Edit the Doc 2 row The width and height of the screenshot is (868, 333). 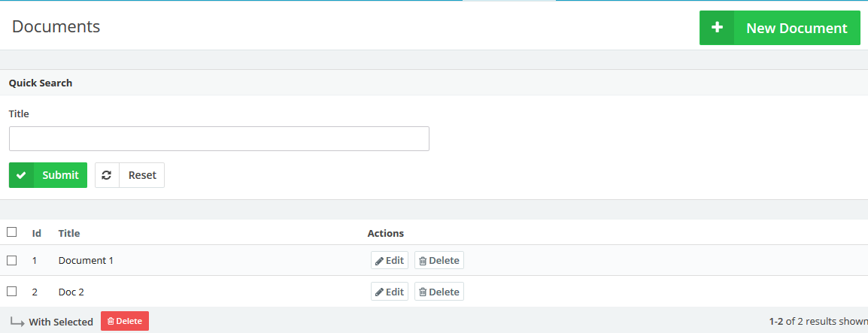point(390,292)
